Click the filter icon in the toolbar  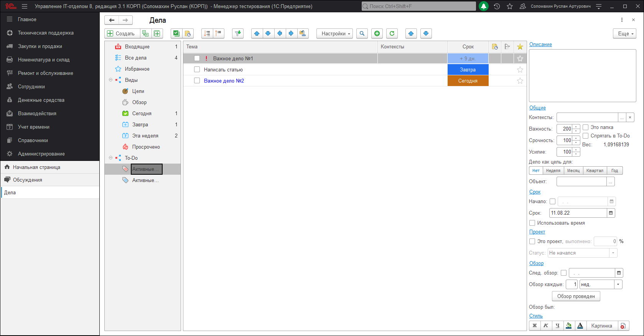tap(238, 33)
